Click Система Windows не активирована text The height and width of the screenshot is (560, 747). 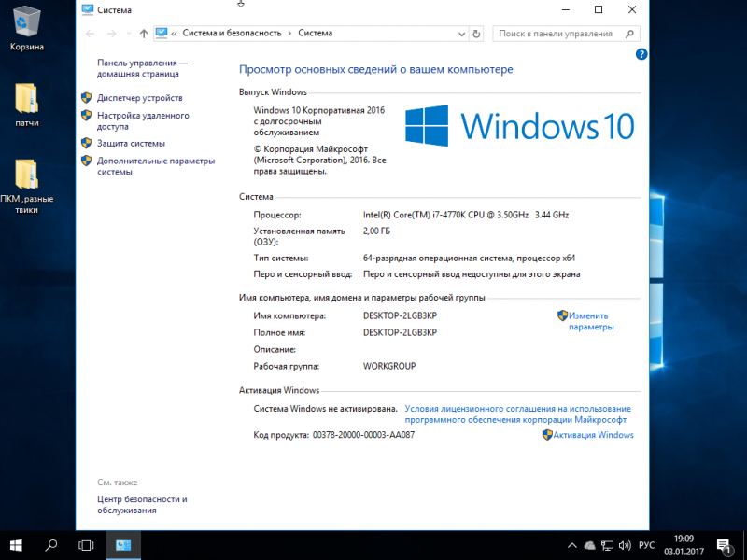[325, 409]
